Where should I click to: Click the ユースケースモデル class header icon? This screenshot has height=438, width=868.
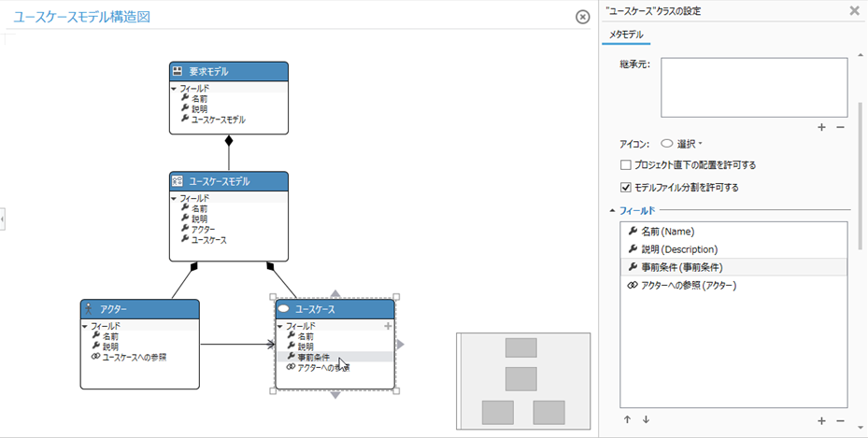177,181
